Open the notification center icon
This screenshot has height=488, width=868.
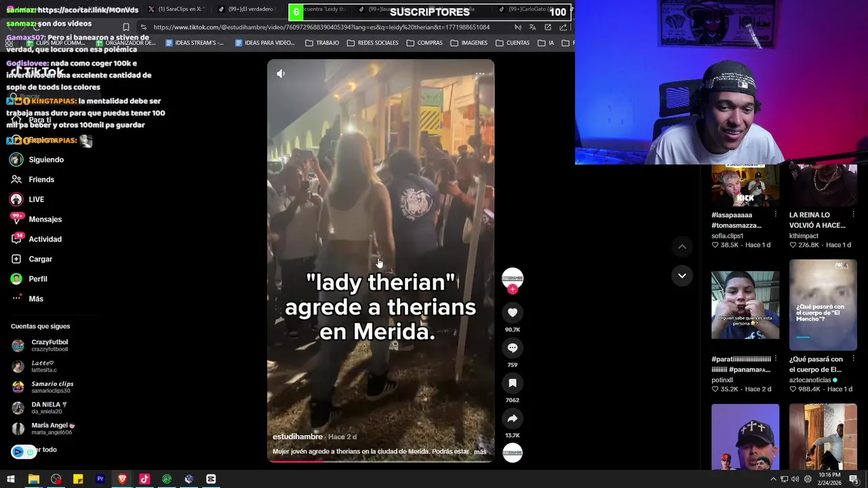point(854,479)
